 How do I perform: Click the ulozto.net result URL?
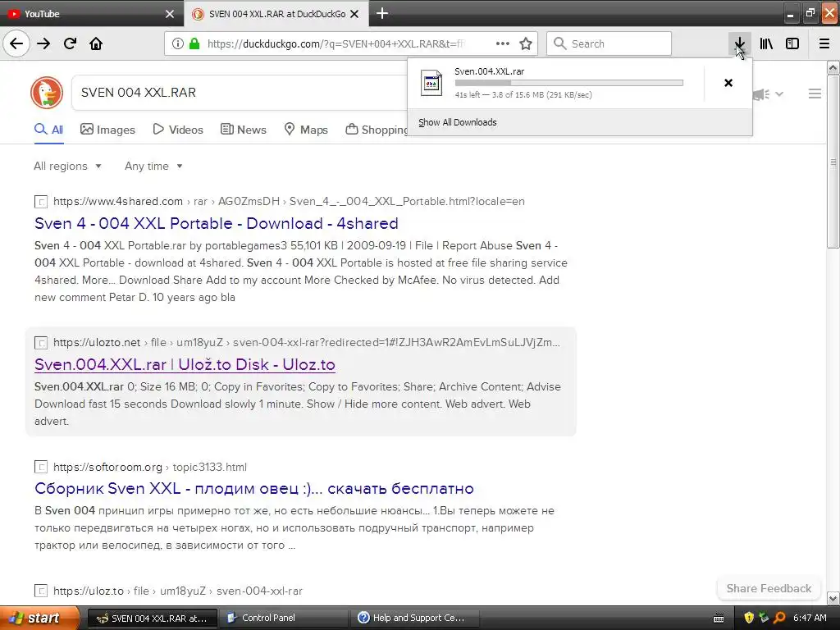(x=307, y=342)
